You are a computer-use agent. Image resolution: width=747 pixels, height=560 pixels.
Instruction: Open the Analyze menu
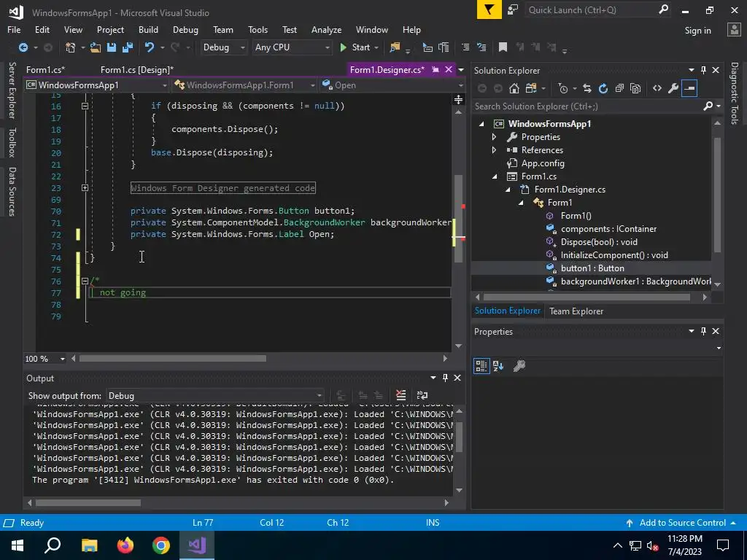pos(326,29)
